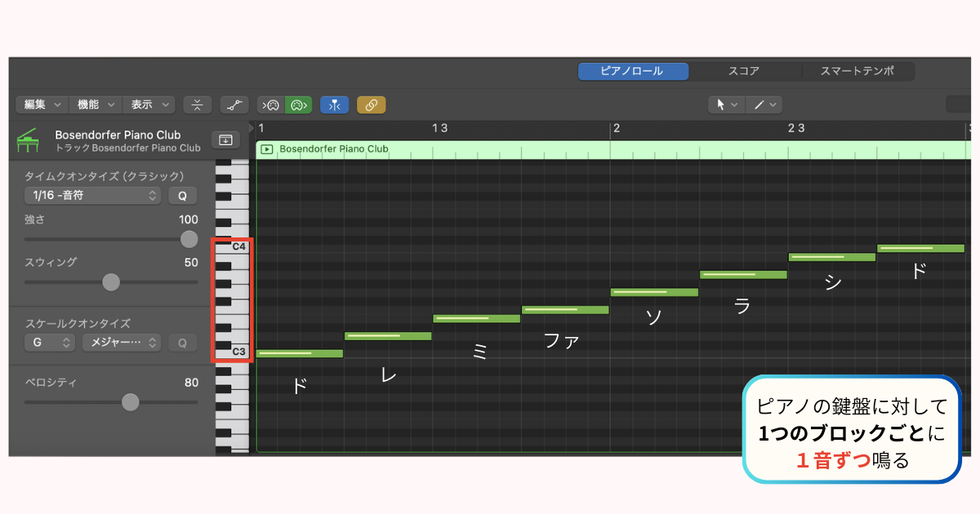Viewport: 980px width, 514px height.
Task: Select the pointer tool menu
Action: click(x=726, y=104)
